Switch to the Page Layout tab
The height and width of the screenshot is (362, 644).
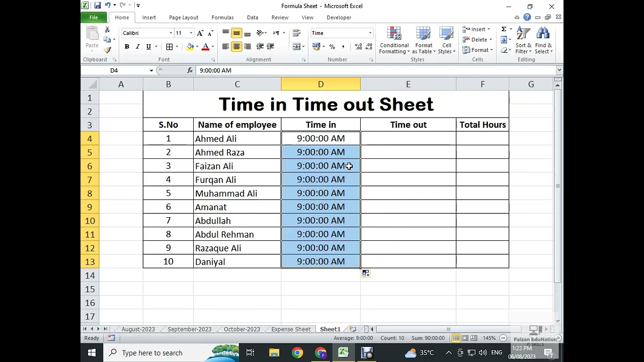[x=184, y=18]
